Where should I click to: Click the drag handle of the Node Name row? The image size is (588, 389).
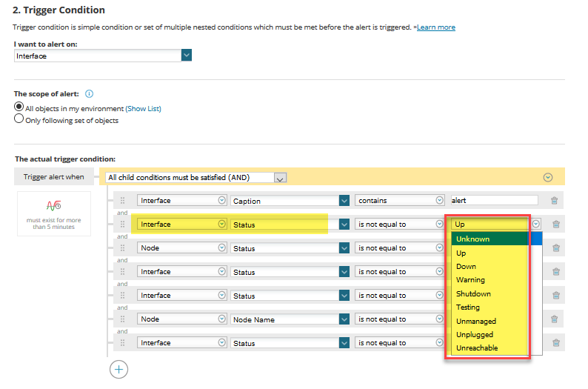(x=122, y=319)
